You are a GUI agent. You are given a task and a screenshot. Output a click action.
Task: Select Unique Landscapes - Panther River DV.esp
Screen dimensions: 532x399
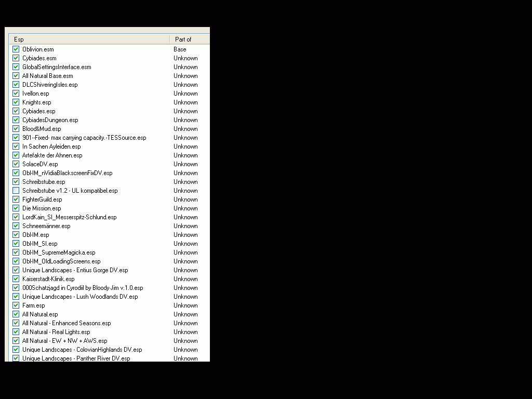click(x=76, y=358)
